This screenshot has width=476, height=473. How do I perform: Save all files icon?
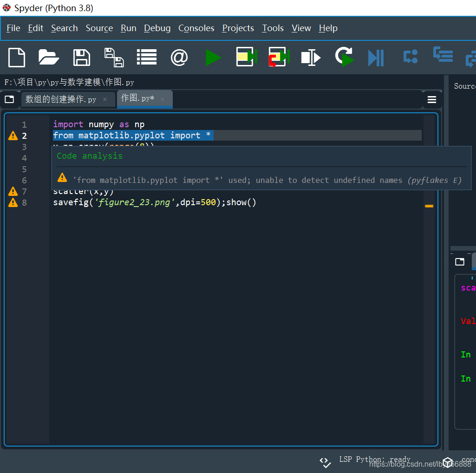pos(114,58)
